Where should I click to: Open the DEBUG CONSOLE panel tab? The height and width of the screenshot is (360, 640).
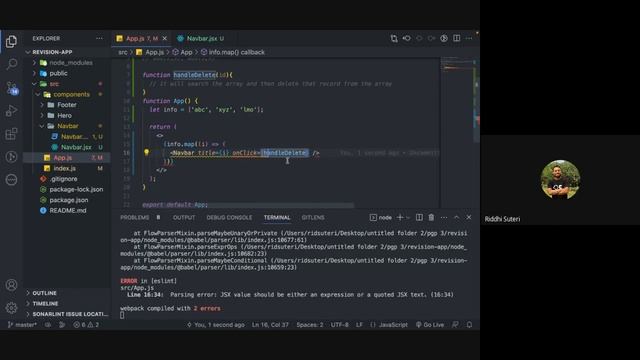(229, 218)
